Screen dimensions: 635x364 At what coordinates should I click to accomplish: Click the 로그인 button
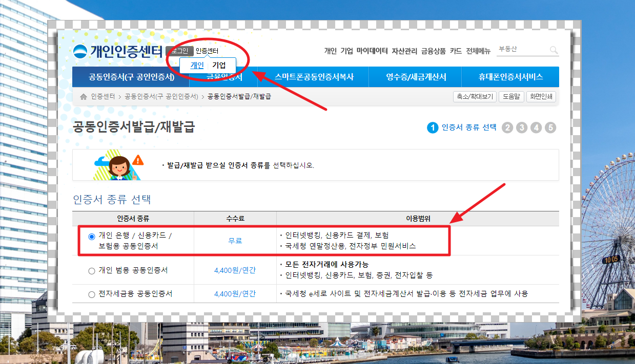[x=179, y=51]
